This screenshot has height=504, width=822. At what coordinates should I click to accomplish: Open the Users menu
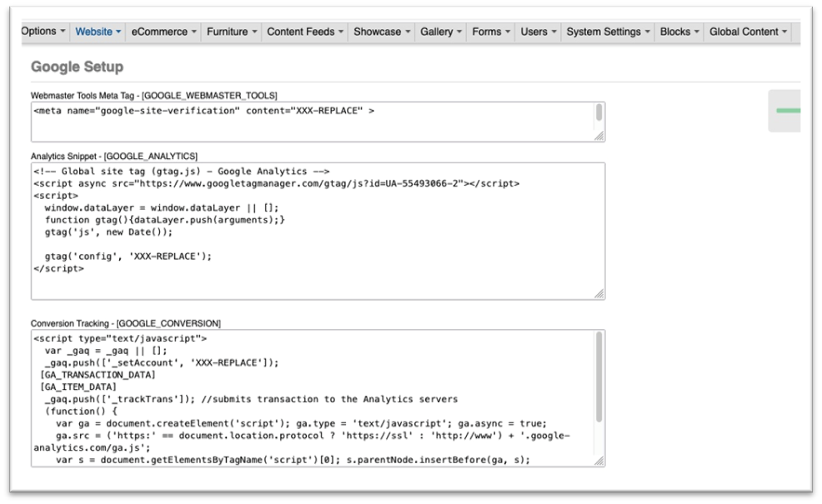(538, 31)
